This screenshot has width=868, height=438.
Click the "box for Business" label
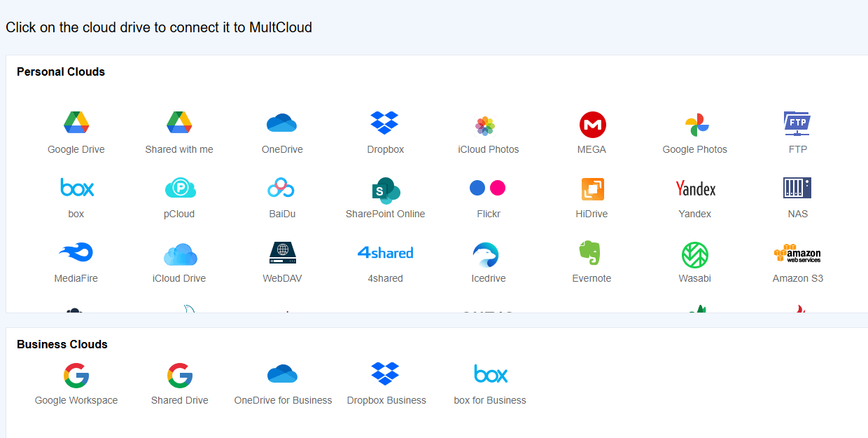tap(490, 400)
